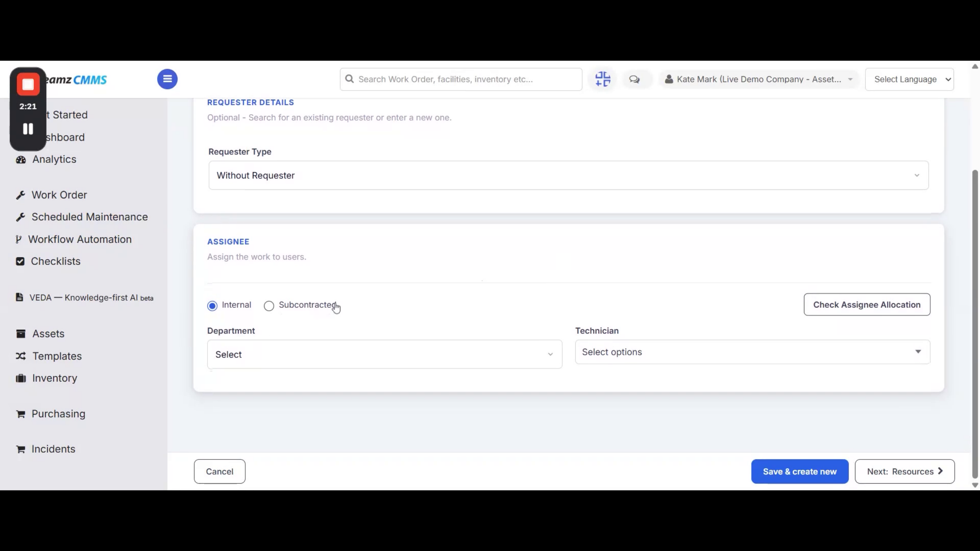Open the Requester Type dropdown

[x=568, y=175]
